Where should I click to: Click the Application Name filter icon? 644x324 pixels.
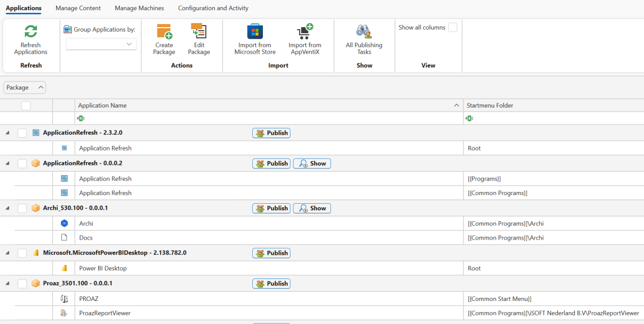[81, 118]
